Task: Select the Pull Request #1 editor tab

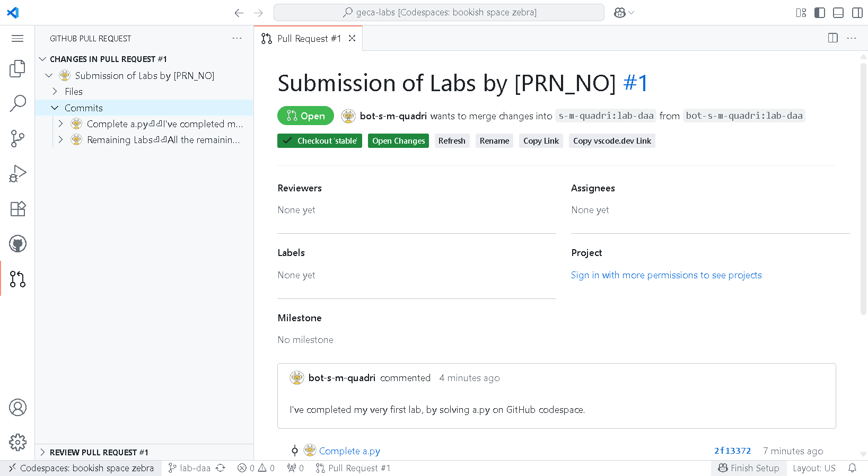Action: 308,38
